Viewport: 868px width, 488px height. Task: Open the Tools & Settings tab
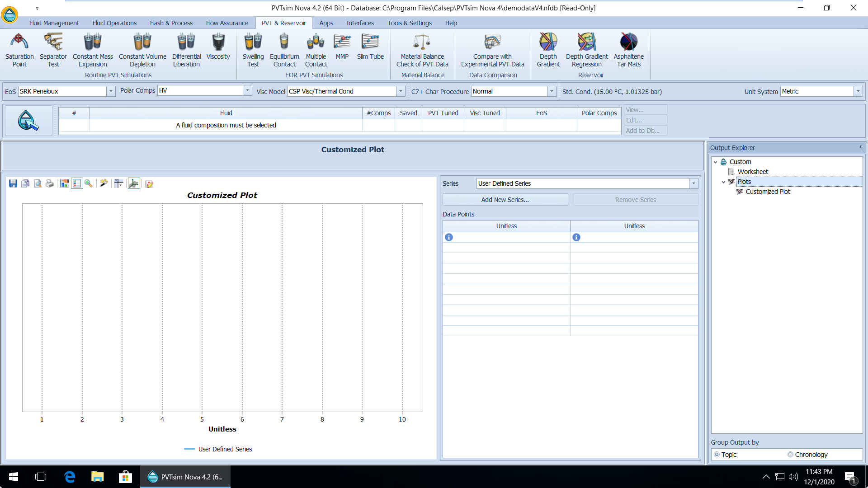tap(409, 23)
